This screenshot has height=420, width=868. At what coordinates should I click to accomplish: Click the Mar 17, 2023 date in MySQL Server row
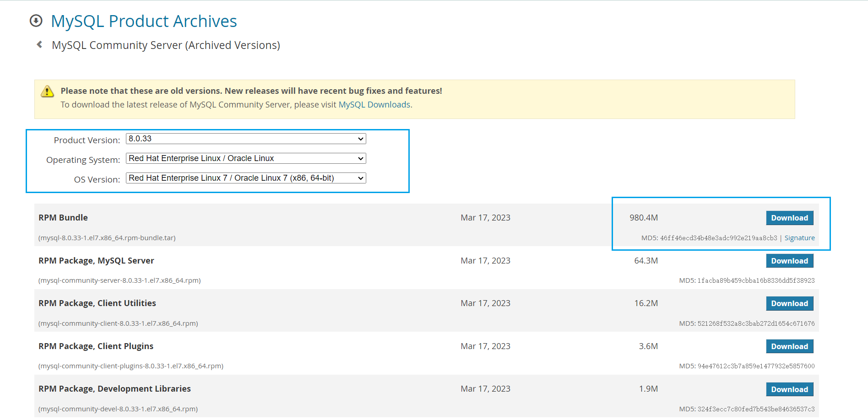485,261
